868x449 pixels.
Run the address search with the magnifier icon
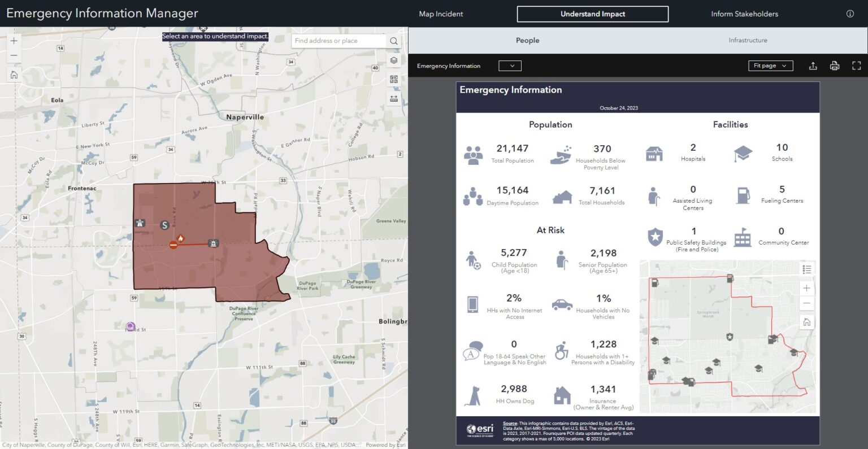[393, 41]
